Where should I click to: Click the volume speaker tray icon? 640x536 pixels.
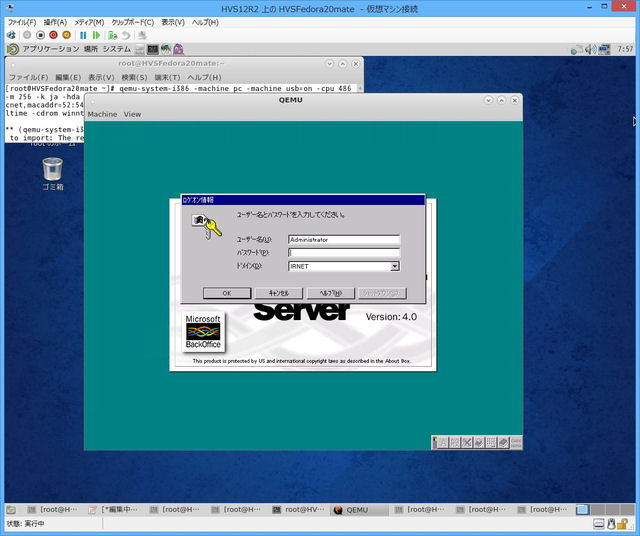pos(590,50)
